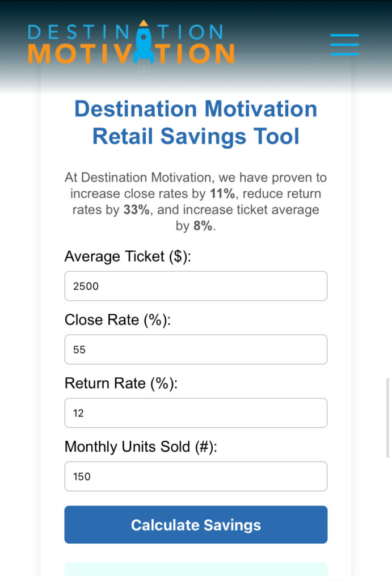Screen dimensions: 392x581
Task: Click the "Average Ticket ($):" label
Action: click(128, 256)
